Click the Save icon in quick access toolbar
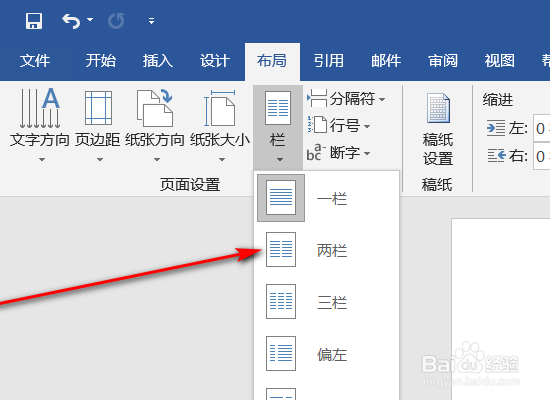 pyautogui.click(x=34, y=21)
